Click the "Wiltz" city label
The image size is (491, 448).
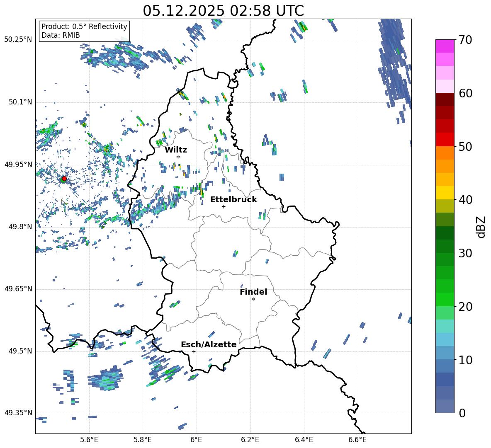(x=176, y=150)
